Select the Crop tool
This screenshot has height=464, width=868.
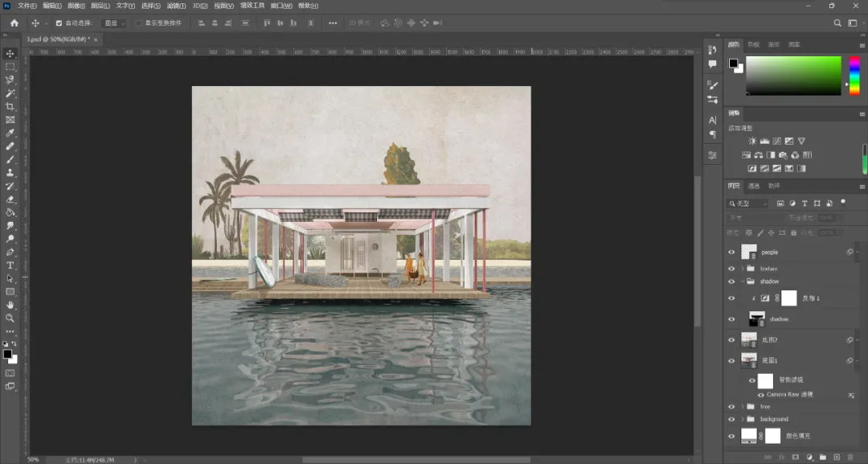pyautogui.click(x=10, y=106)
